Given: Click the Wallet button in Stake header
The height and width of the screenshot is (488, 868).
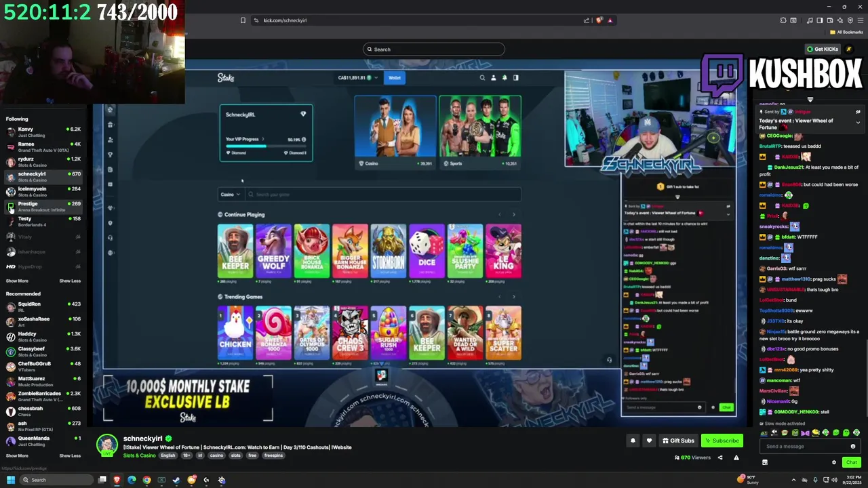Looking at the screenshot, I should pos(395,78).
